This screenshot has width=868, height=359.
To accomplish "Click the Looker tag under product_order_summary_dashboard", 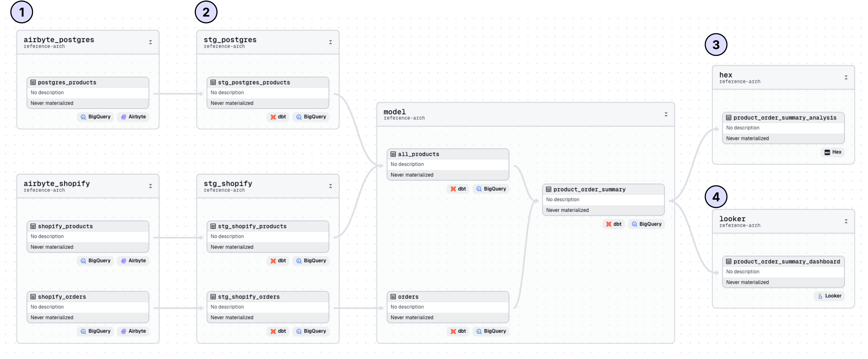I will click(x=829, y=296).
